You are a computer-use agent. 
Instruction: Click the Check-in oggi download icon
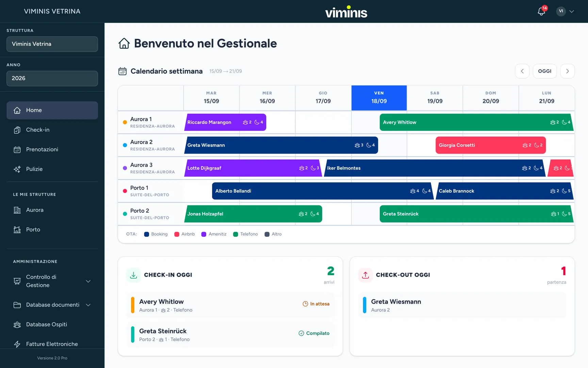(133, 275)
